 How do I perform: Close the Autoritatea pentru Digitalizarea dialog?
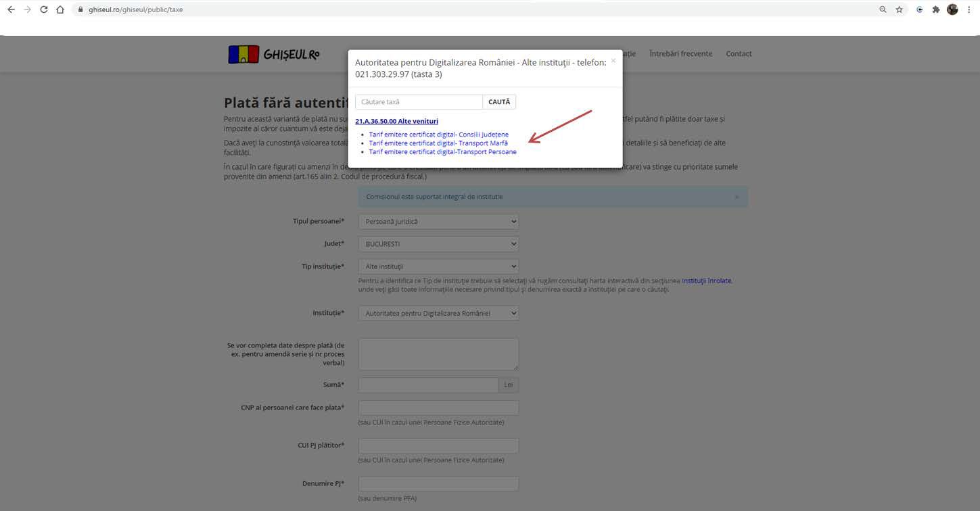coord(613,61)
